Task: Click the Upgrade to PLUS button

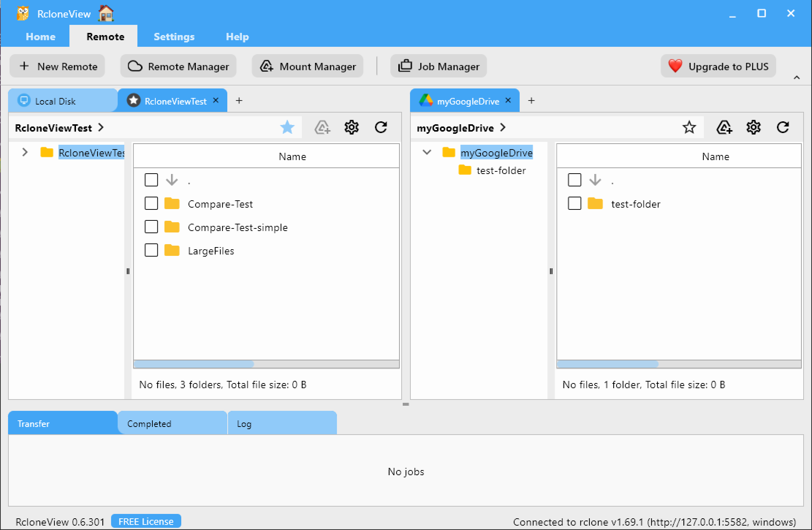Action: [x=718, y=66]
